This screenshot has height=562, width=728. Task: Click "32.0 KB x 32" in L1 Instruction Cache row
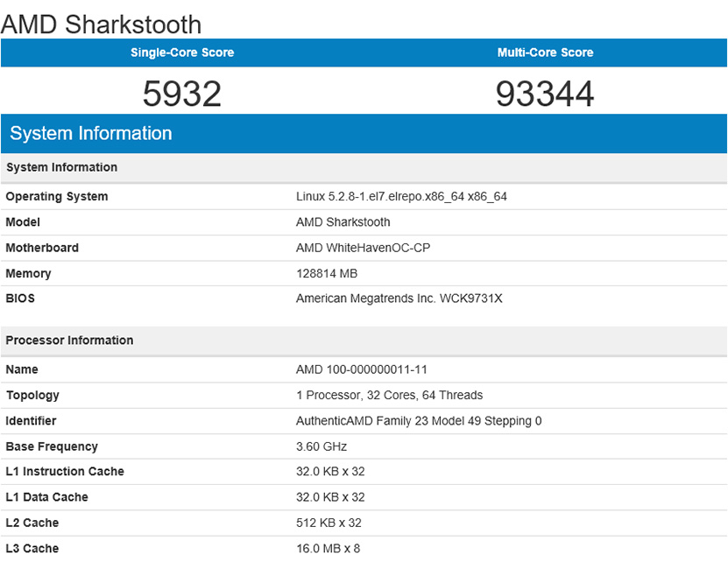[330, 471]
